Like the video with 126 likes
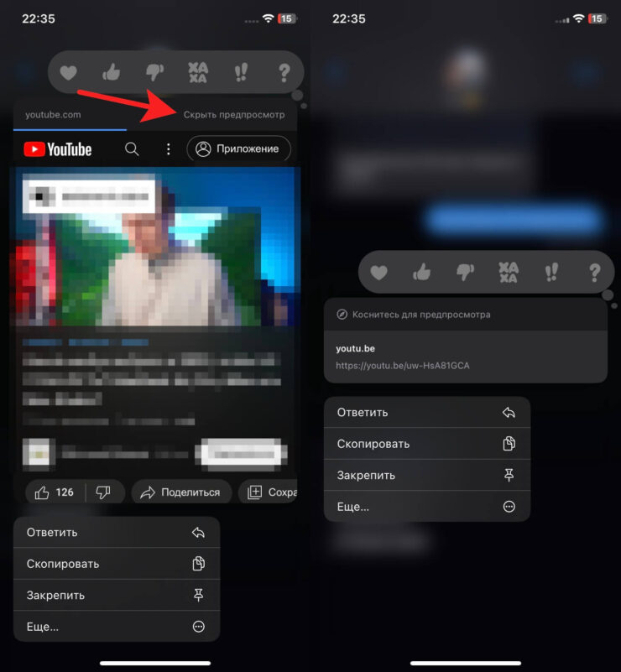 tap(54, 492)
